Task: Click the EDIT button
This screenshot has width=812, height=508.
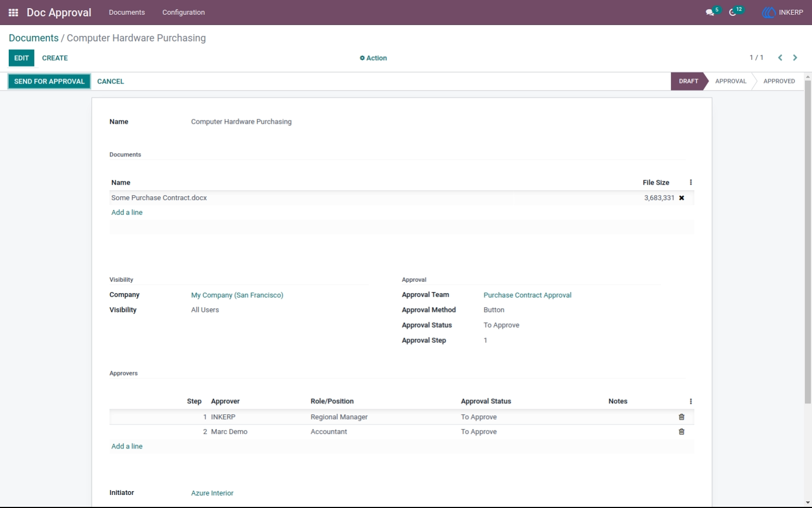Action: tap(21, 58)
